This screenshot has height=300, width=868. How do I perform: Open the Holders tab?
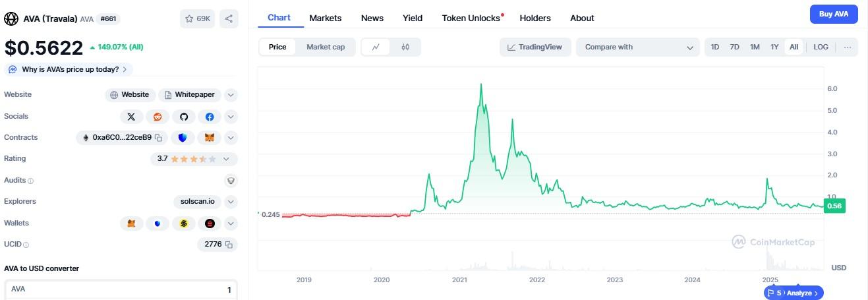point(535,18)
